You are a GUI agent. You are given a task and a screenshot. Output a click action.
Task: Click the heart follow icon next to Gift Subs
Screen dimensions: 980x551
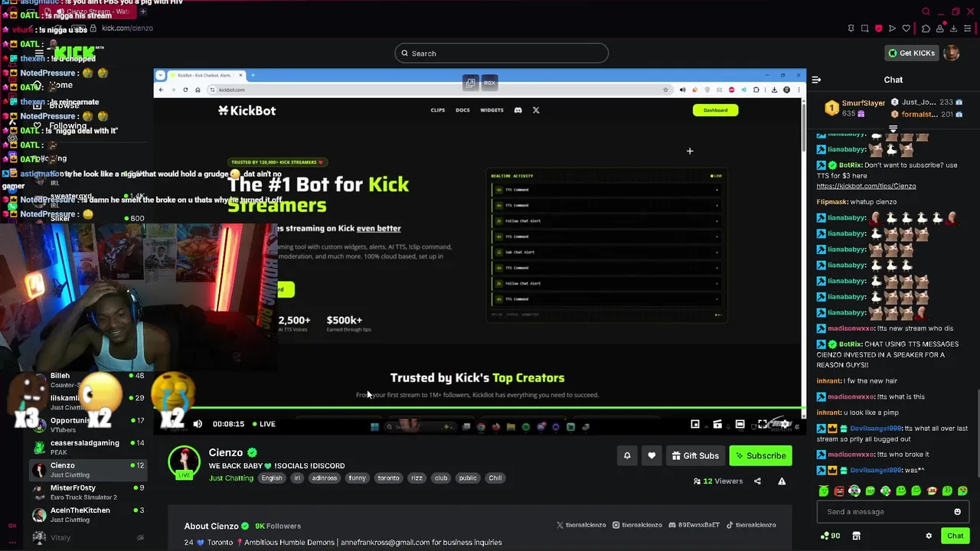pyautogui.click(x=652, y=455)
